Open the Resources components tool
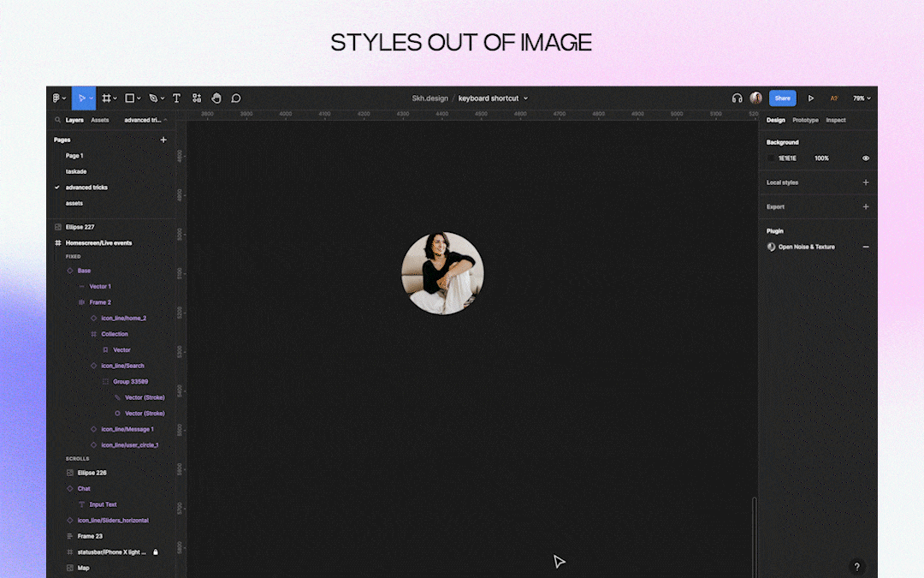The width and height of the screenshot is (924, 578). 197,98
